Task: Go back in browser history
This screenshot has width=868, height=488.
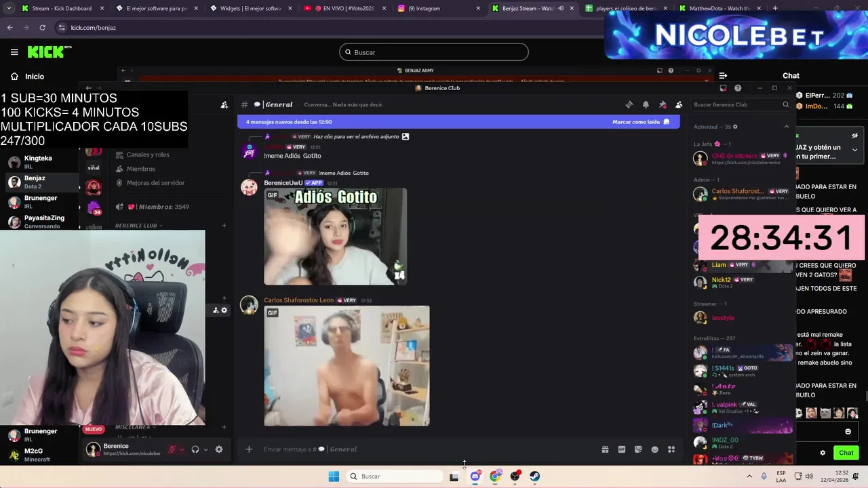Action: coord(9,28)
